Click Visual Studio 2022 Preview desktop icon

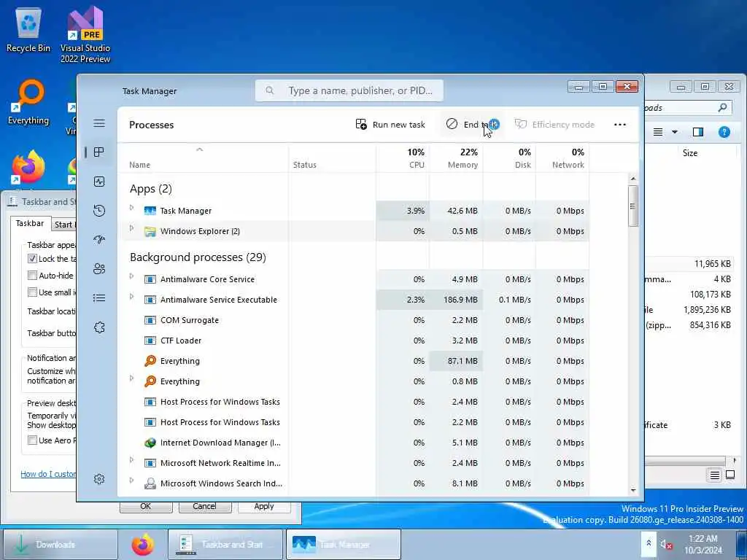(85, 23)
